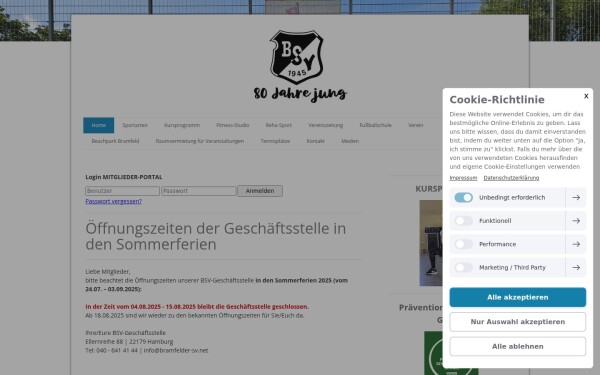
Task: Open the Home menu item
Action: coord(98,125)
